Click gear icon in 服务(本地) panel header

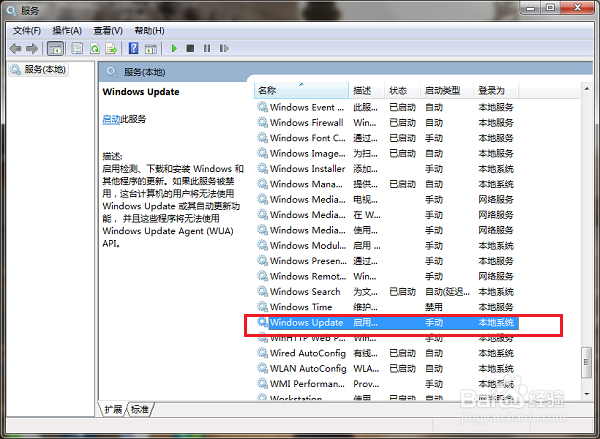click(x=112, y=72)
